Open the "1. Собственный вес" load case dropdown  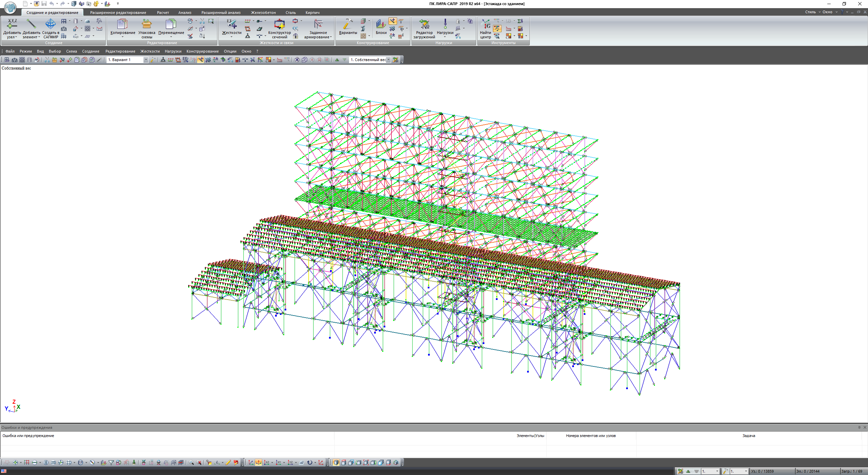(389, 60)
